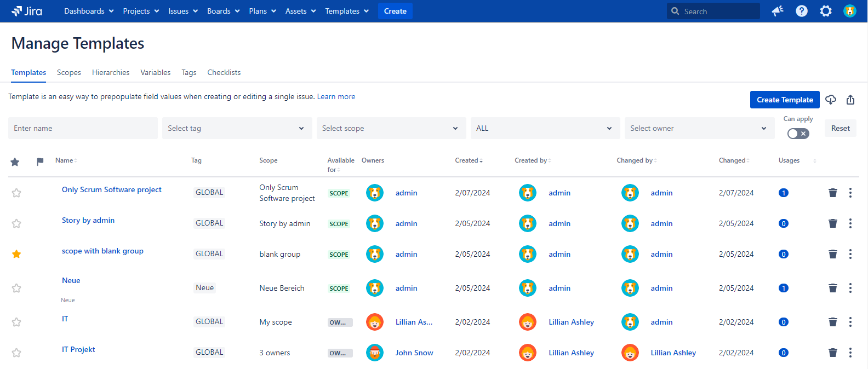
Task: Open the Select owner dropdown
Action: click(699, 128)
